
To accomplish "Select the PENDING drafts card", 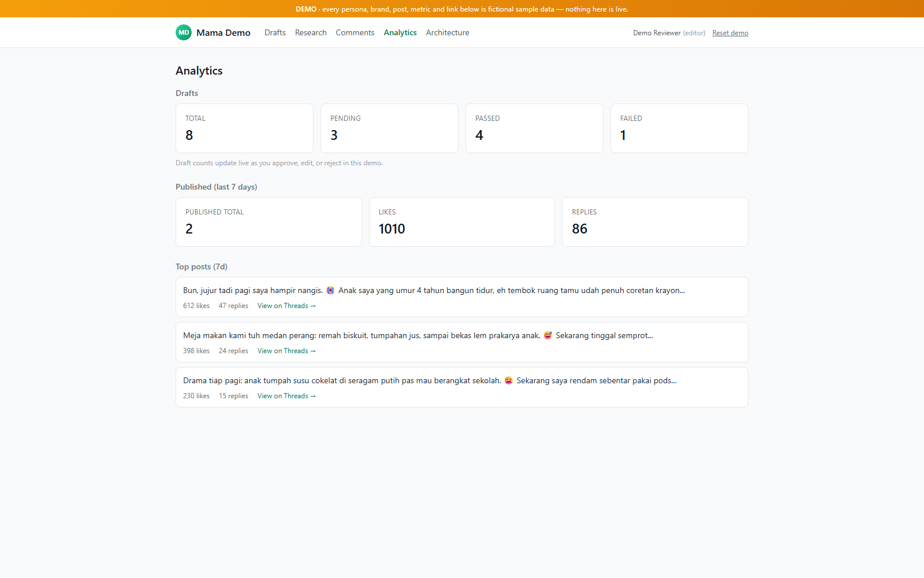I will pos(389,128).
